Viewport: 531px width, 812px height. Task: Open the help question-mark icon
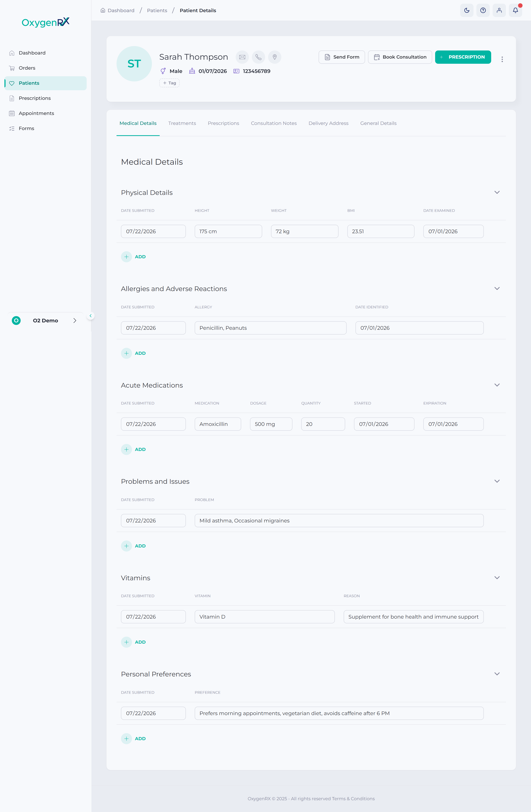click(x=483, y=10)
